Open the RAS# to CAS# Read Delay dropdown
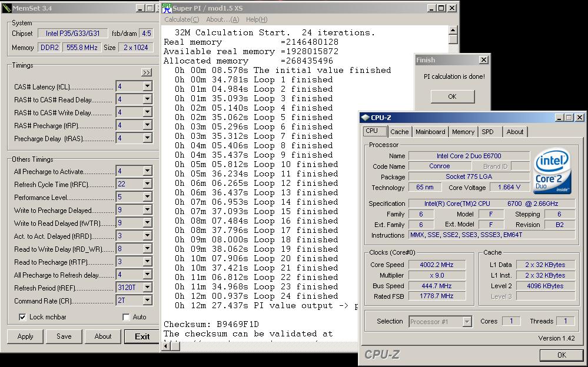 point(147,99)
